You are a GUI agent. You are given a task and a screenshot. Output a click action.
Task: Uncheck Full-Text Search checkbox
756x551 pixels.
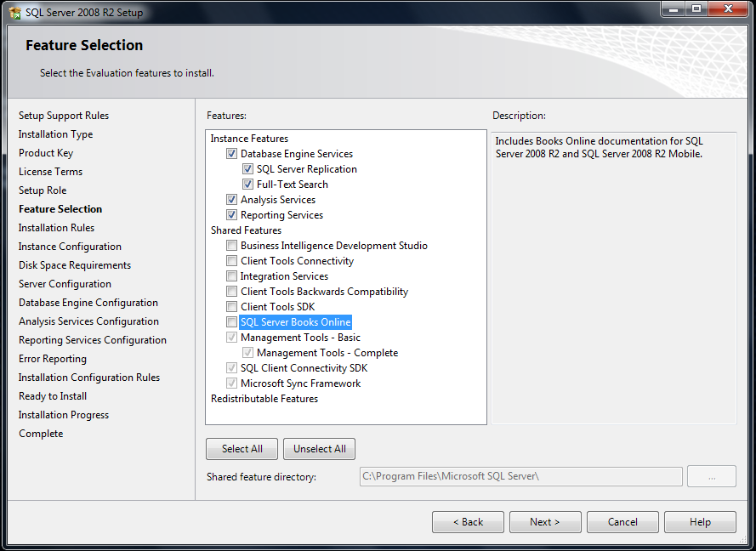pos(247,185)
